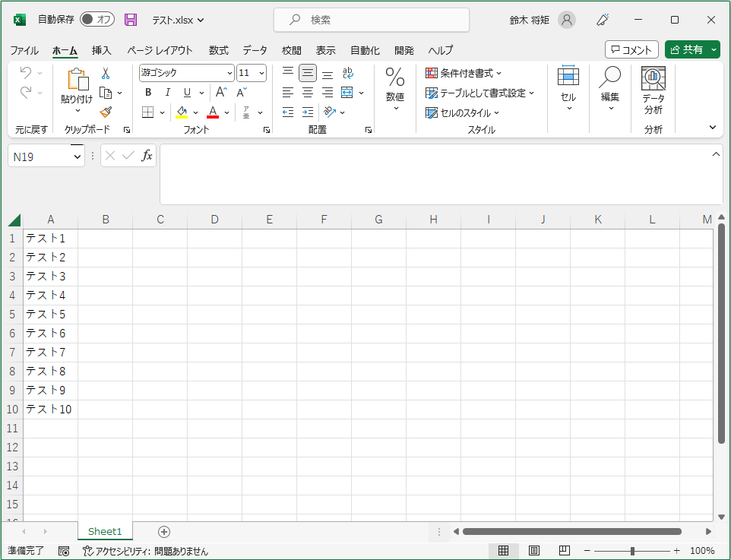Click the Format Painter brush icon
731x560 pixels.
[106, 112]
